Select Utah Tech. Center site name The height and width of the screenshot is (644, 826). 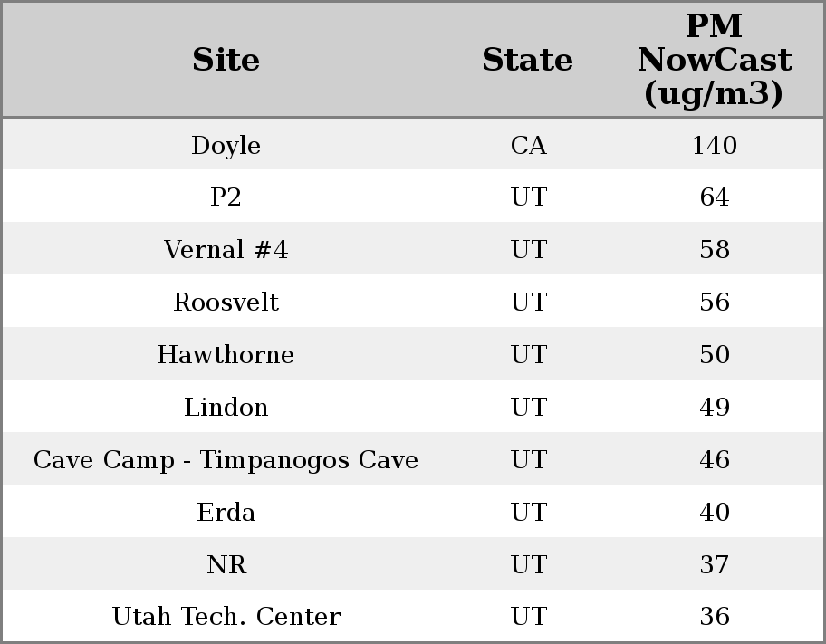coord(226,617)
